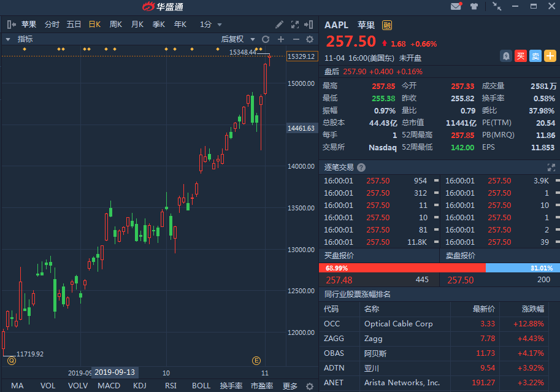560x392 pixels.
Task: Open the mail inbox envelope icon
Action: pos(456,7)
